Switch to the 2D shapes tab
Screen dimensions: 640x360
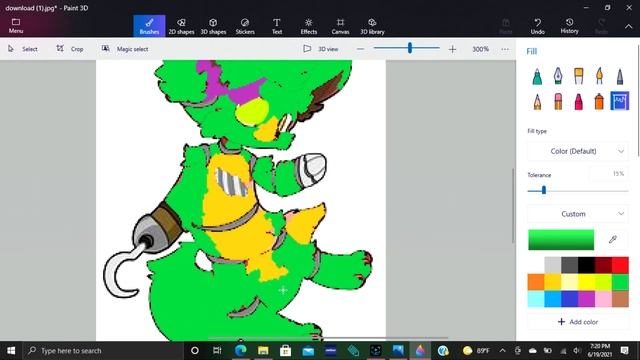point(181,26)
